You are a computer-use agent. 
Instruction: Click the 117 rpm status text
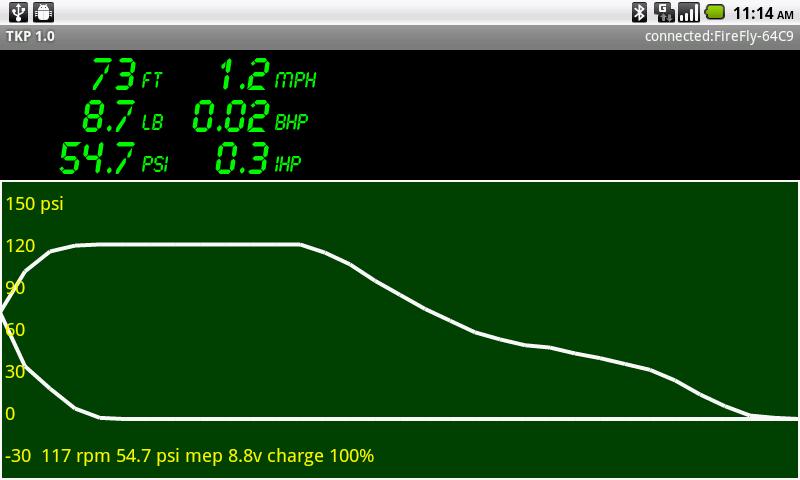(76, 456)
